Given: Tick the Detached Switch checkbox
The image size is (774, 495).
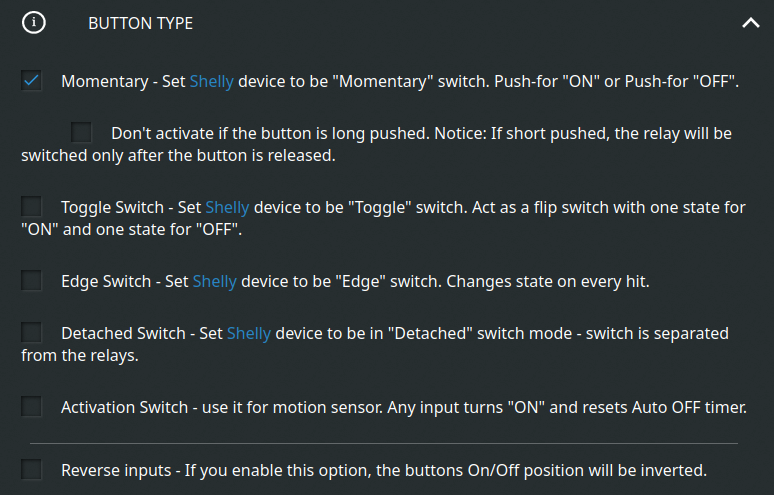Looking at the screenshot, I should point(31,332).
